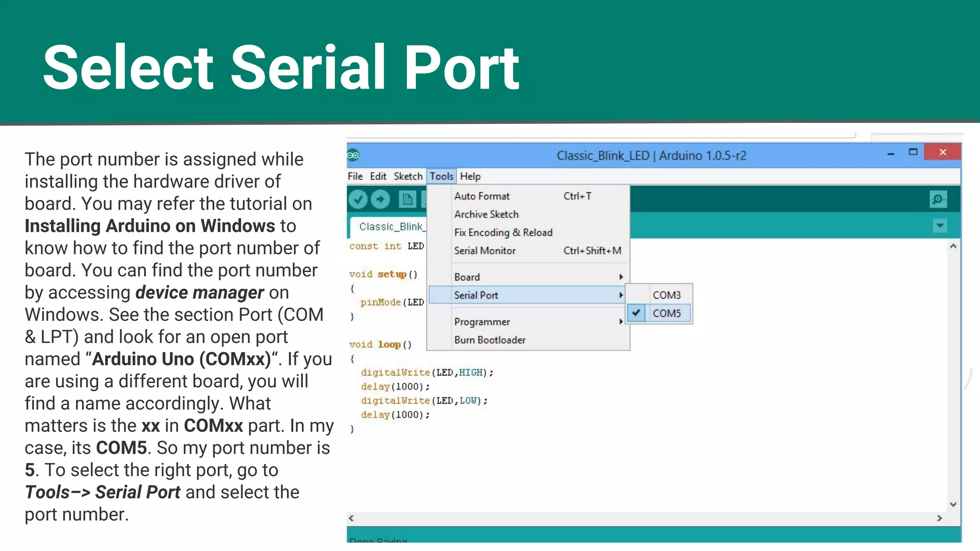The height and width of the screenshot is (551, 980).
Task: Open the tab dropdown arrow menu
Action: (940, 226)
